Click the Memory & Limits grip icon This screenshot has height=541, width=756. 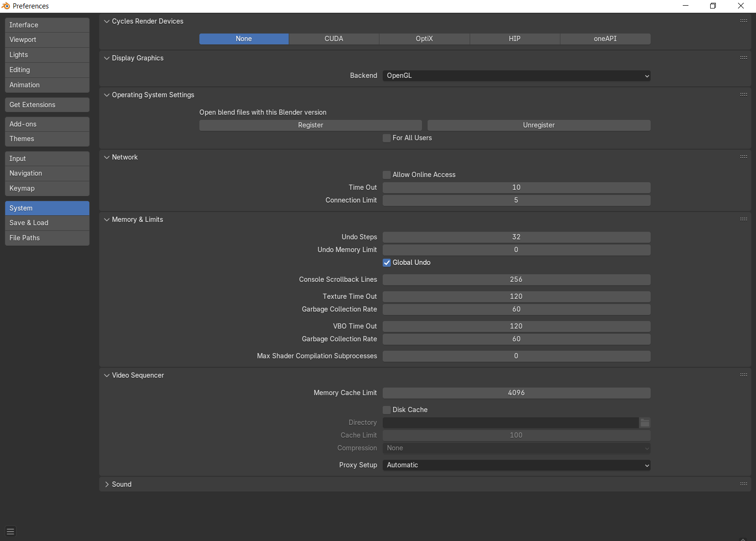[x=743, y=219]
